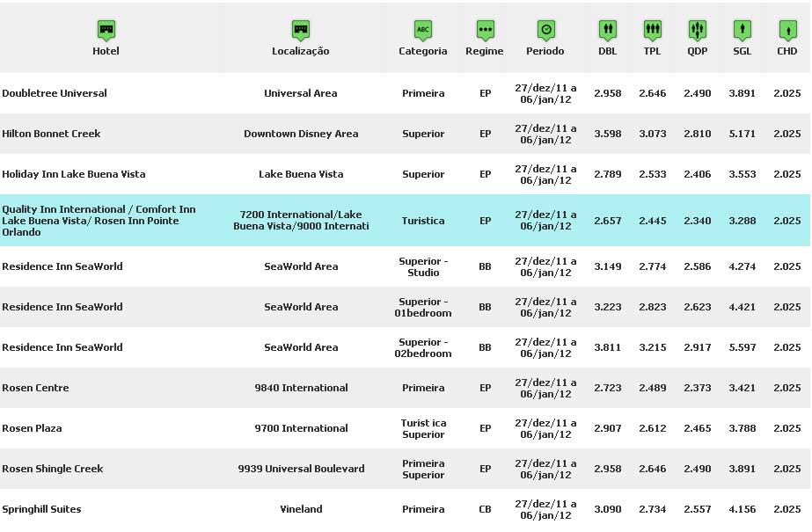This screenshot has height=532, width=812.
Task: Click the Categoria ABC icon
Action: coord(423,30)
